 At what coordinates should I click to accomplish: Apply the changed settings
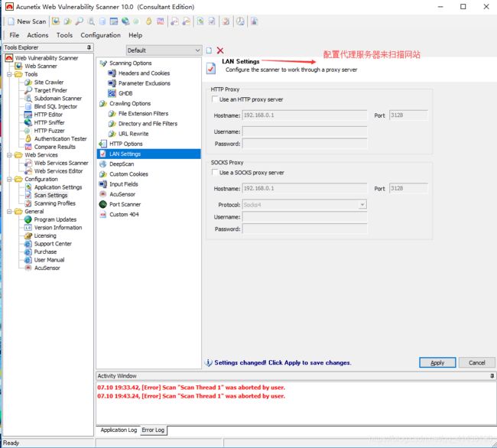pos(437,363)
